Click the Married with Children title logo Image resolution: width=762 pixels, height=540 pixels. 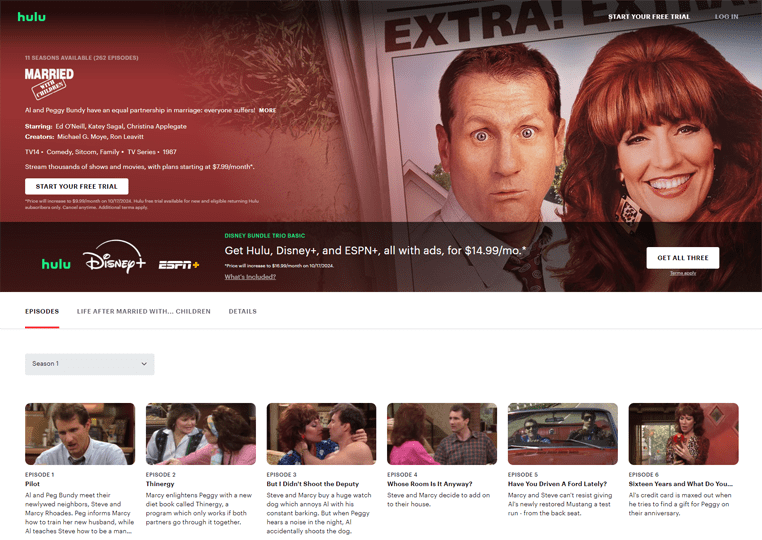point(49,83)
